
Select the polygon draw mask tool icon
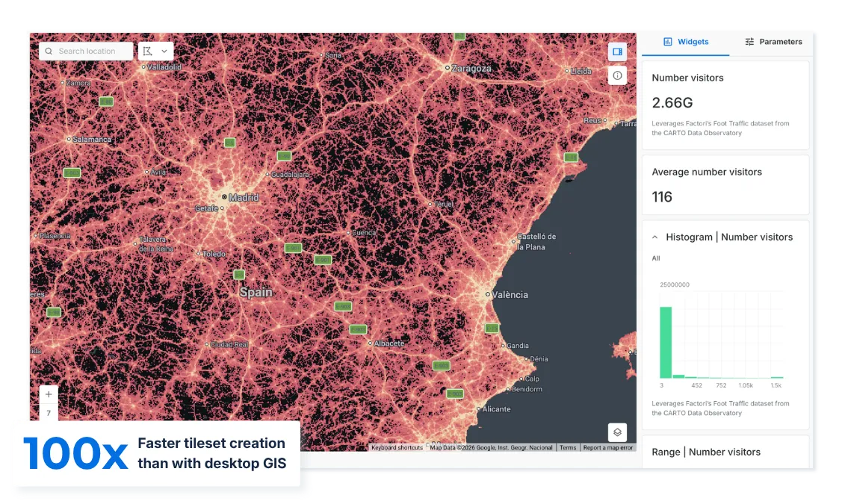click(x=148, y=52)
